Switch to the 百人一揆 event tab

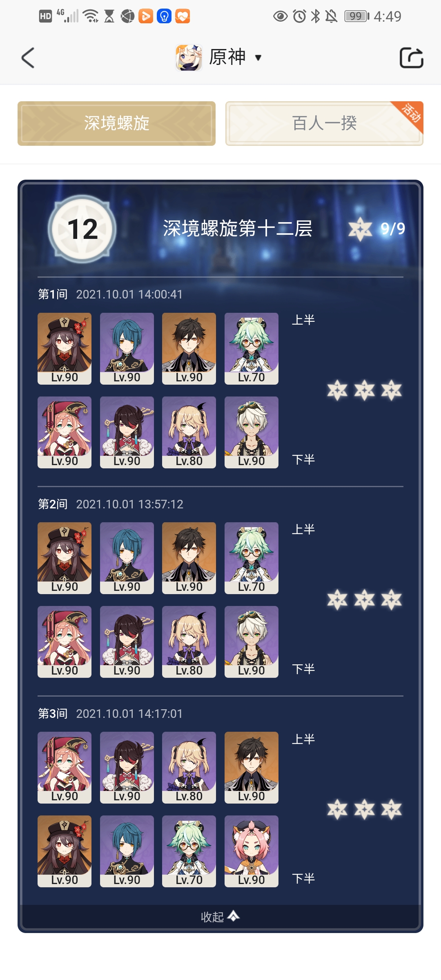324,123
